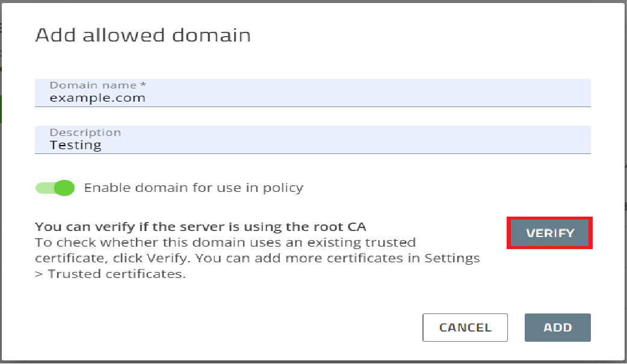The width and height of the screenshot is (627, 364).
Task: Click the Description field label
Action: click(x=85, y=132)
